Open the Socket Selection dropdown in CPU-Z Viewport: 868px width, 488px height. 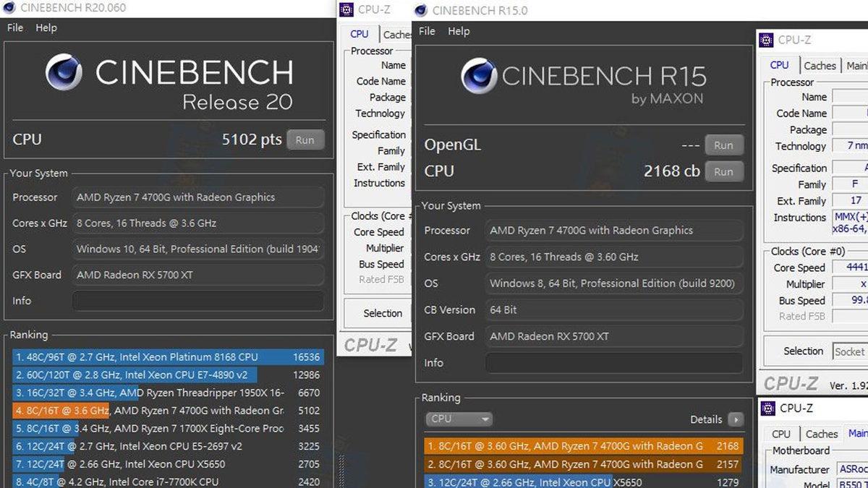coord(851,351)
